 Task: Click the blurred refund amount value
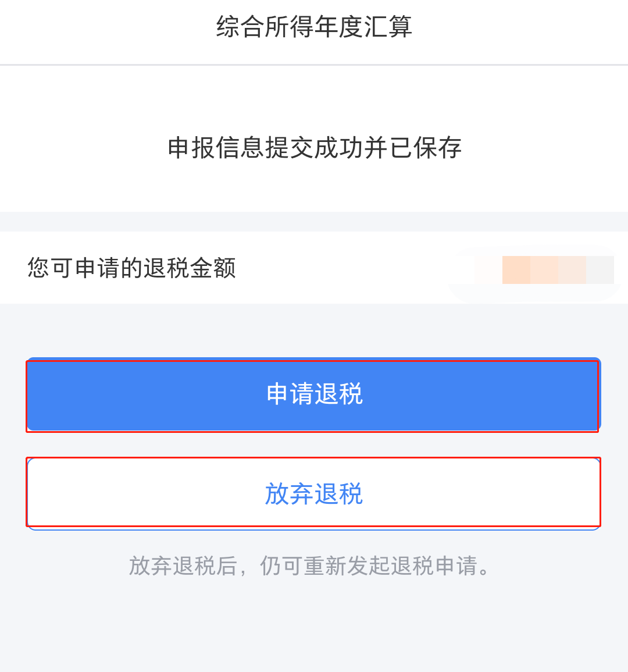tap(557, 270)
